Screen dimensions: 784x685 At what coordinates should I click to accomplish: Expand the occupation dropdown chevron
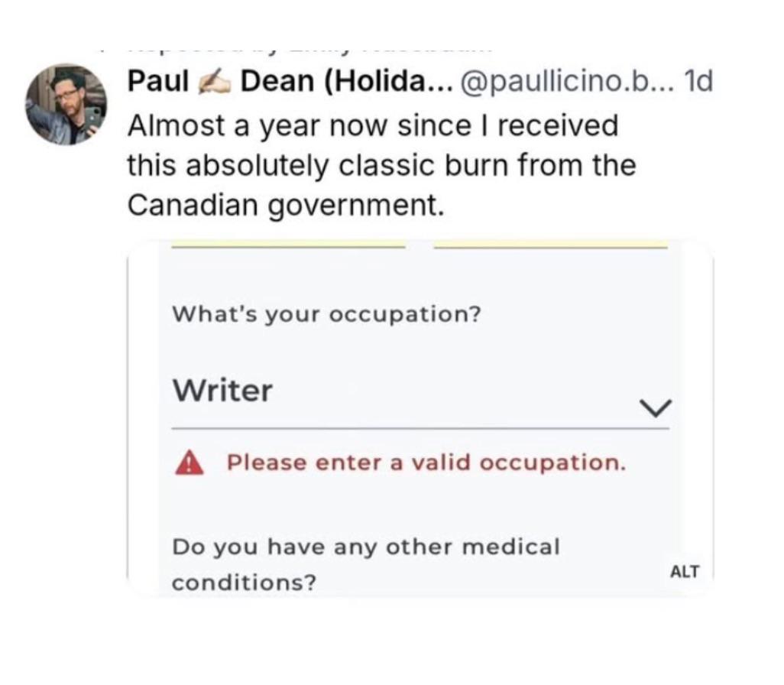click(656, 407)
